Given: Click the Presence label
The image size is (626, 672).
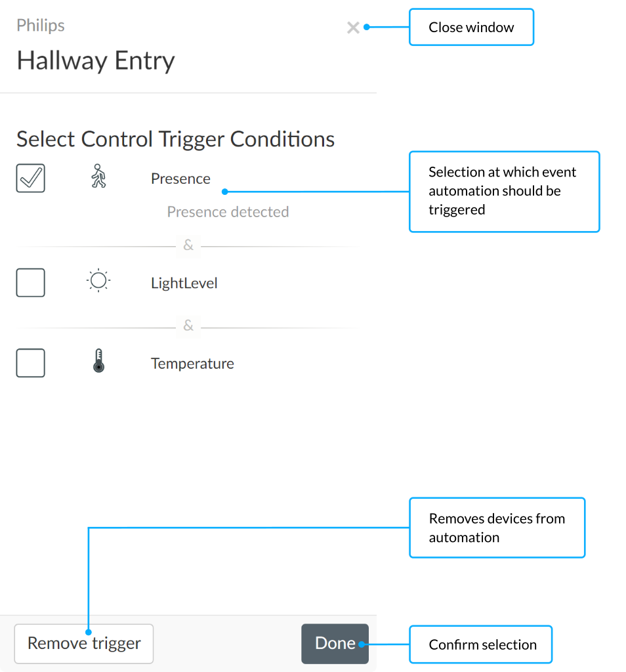Looking at the screenshot, I should pos(180,178).
